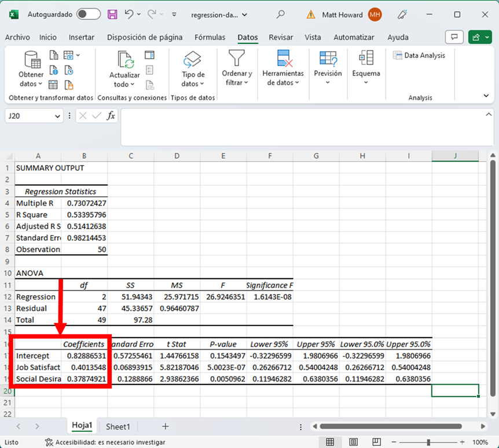Click the Undo arrow icon
Screen dimensions: 499x448
(x=129, y=14)
